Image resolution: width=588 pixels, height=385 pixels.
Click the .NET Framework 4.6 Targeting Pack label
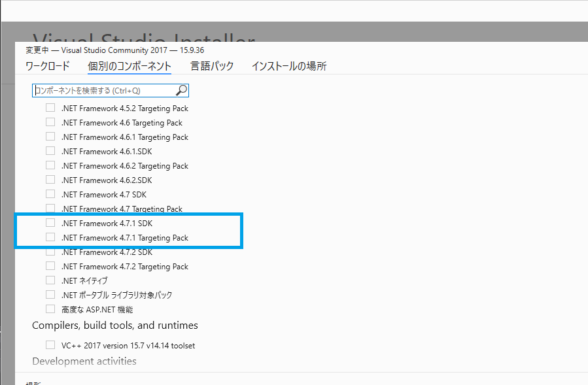click(122, 123)
